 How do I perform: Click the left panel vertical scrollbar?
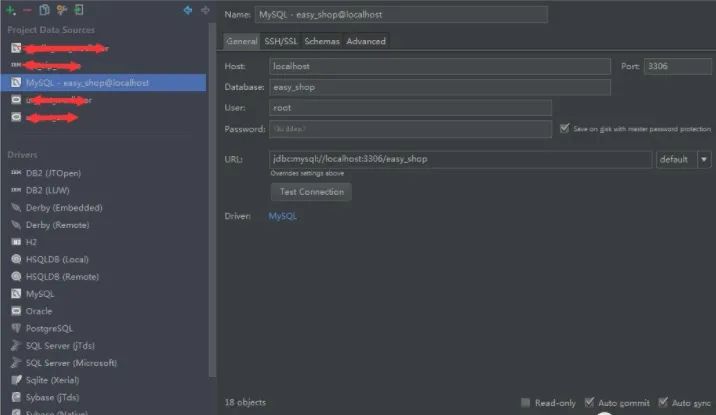(212, 200)
